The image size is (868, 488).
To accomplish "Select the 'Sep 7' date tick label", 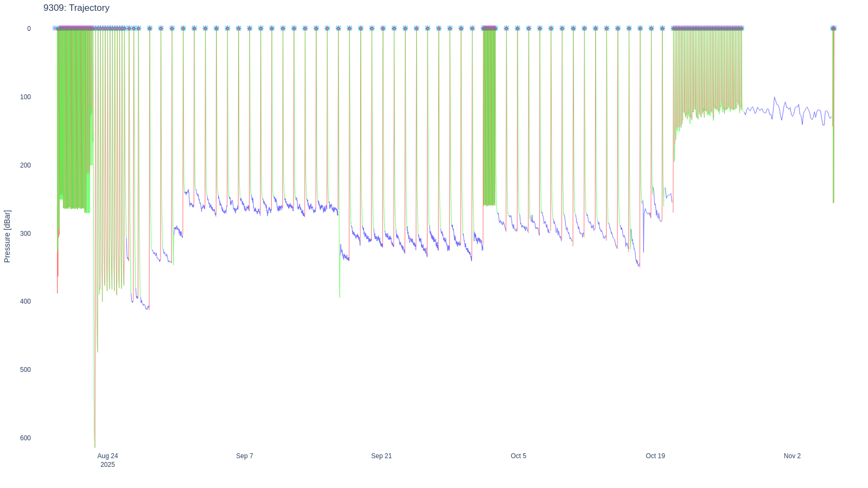I will (x=244, y=456).
